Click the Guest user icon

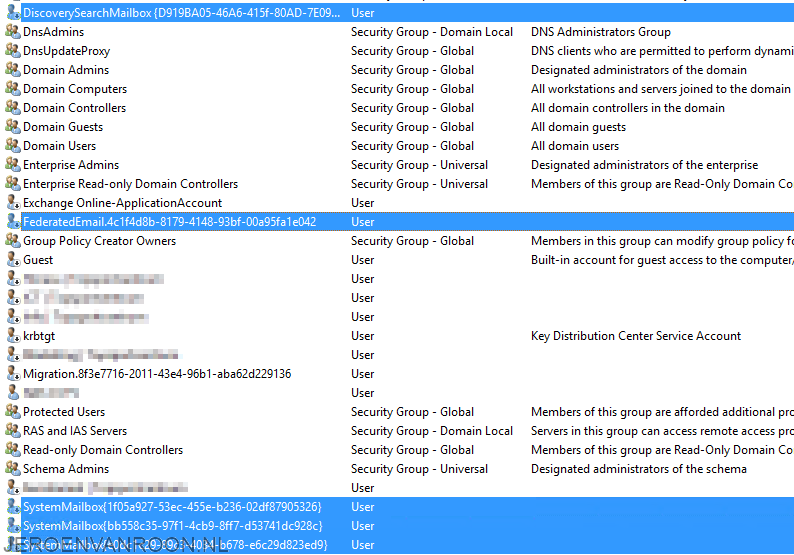point(13,259)
